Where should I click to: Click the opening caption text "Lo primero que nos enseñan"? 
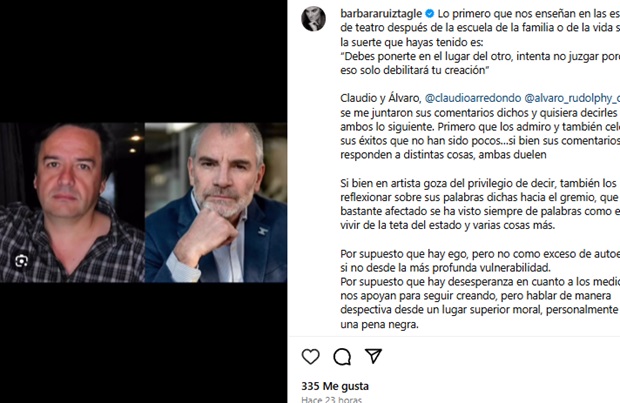click(488, 14)
